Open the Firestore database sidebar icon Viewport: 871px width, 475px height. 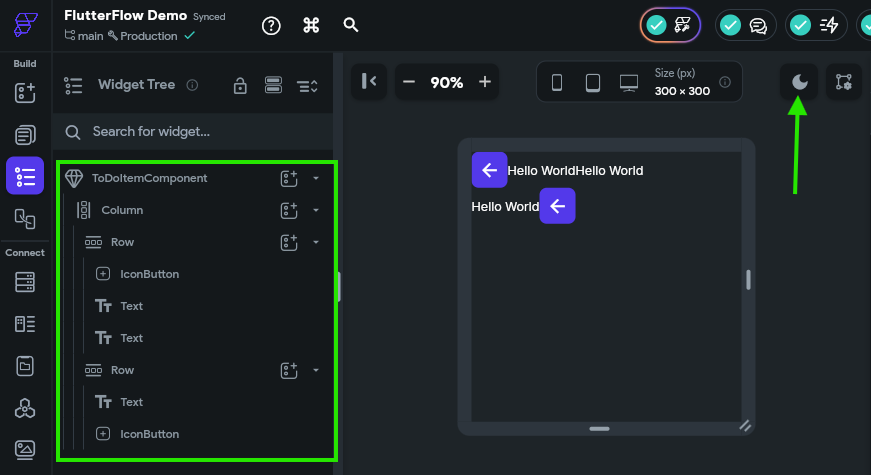click(x=25, y=282)
